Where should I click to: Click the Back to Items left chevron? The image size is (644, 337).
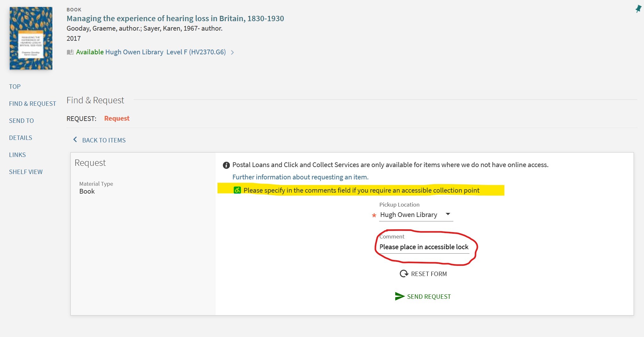click(75, 140)
